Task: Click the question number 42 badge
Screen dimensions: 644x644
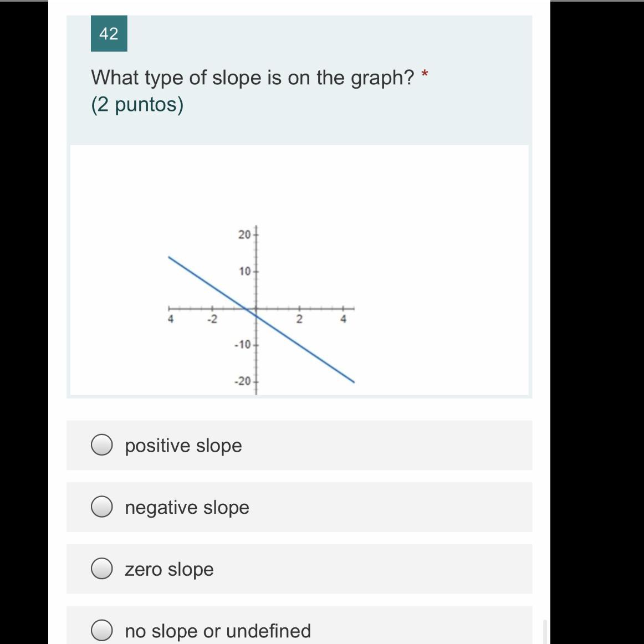Action: click(x=109, y=34)
